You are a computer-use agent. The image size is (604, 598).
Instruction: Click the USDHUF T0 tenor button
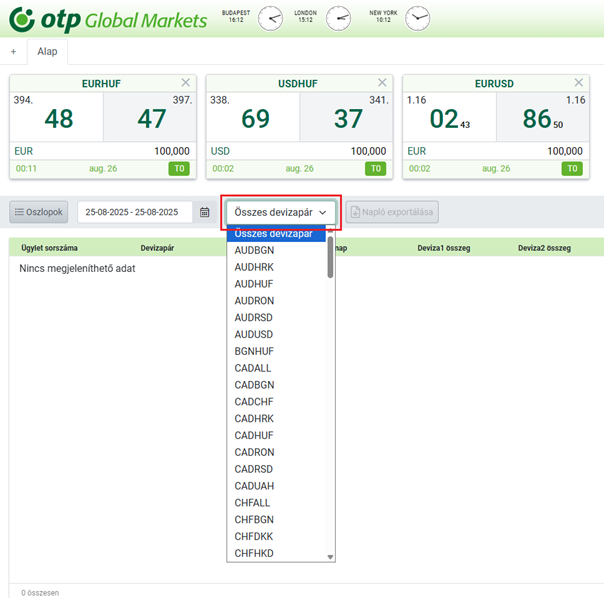coord(376,168)
